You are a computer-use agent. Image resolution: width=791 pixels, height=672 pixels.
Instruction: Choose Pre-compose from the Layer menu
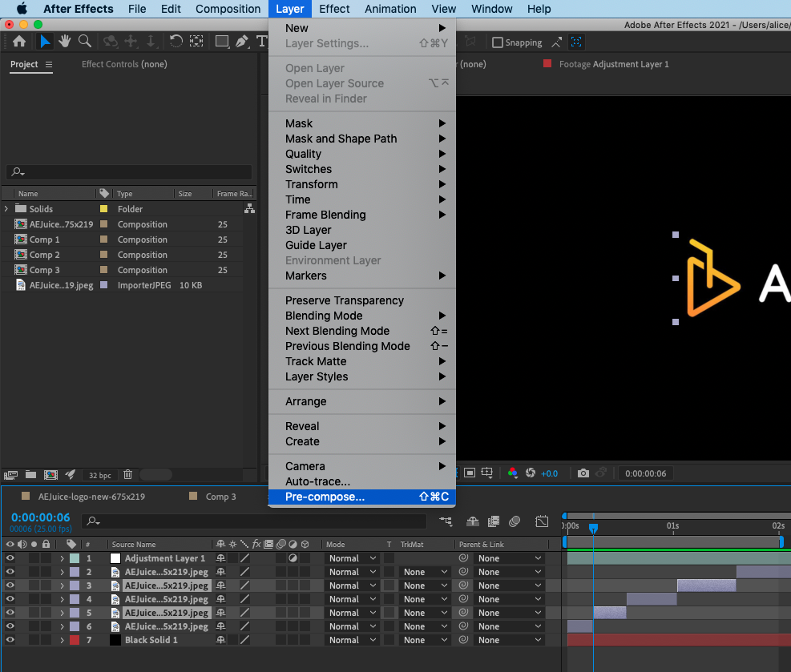362,497
